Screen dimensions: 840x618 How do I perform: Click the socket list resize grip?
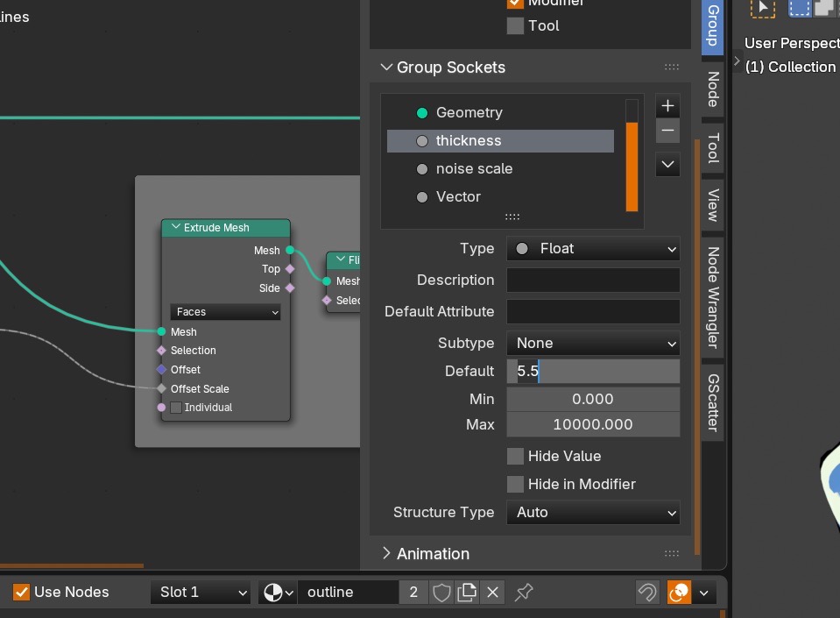[x=512, y=217]
